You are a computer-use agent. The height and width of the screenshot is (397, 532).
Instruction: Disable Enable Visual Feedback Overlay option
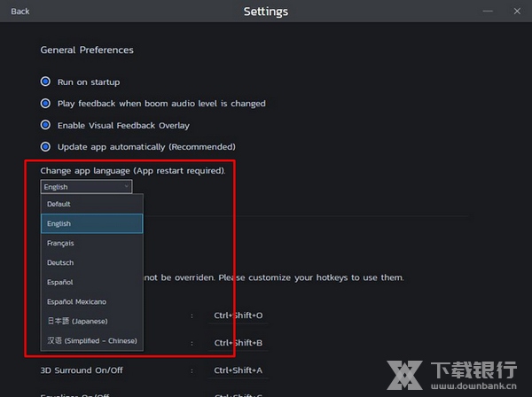pyautogui.click(x=45, y=125)
